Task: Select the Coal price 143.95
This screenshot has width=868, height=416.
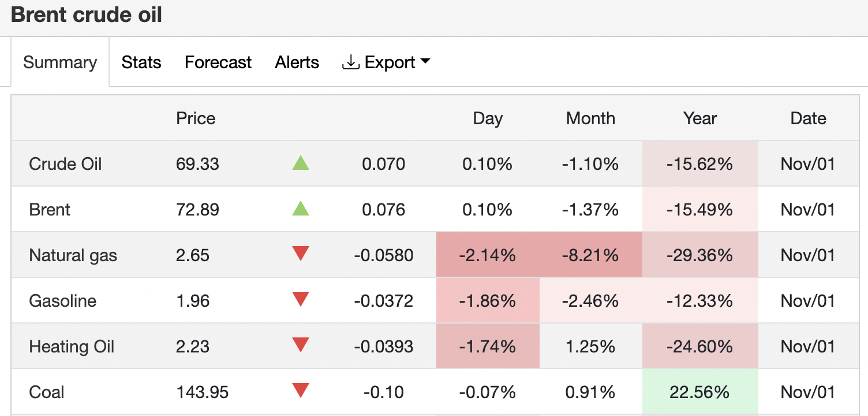Action: pos(202,392)
